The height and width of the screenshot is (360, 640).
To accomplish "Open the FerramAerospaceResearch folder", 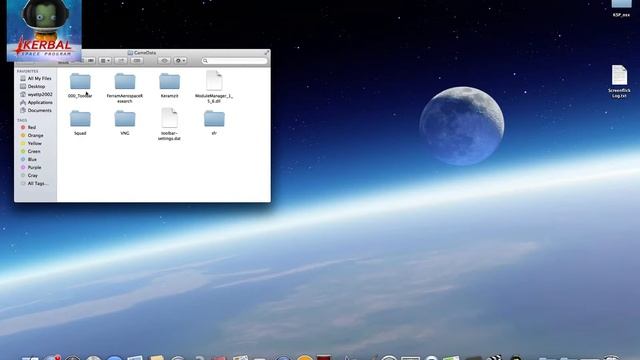I will point(124,81).
